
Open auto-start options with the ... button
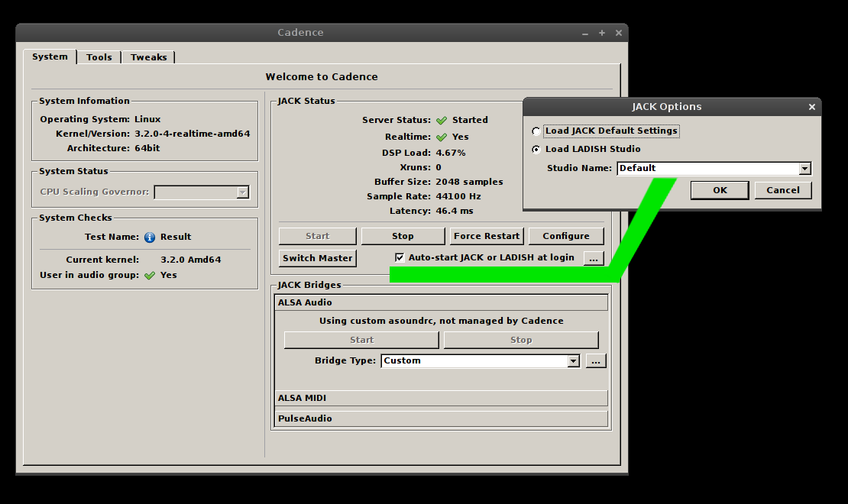click(594, 258)
